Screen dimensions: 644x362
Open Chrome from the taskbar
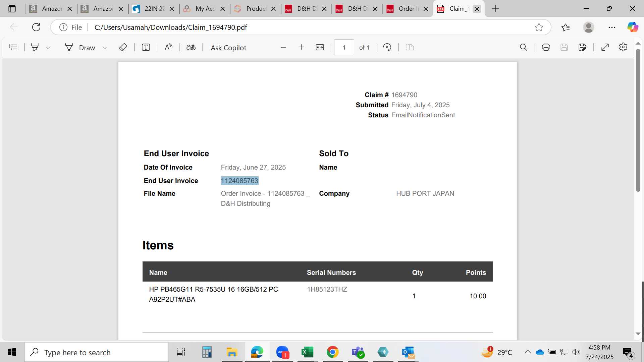332,352
